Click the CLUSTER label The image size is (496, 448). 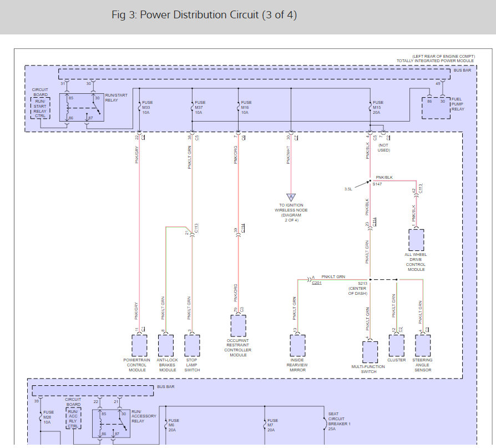click(x=396, y=360)
